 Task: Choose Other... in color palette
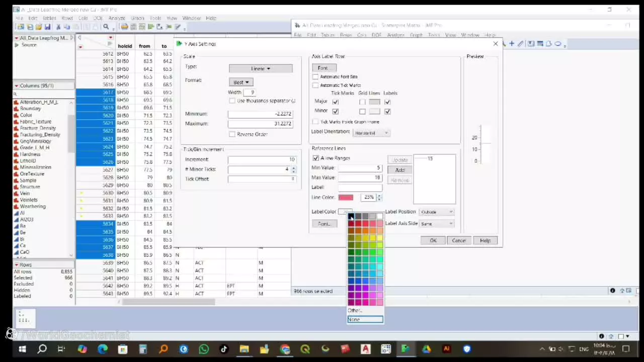[x=355, y=310]
